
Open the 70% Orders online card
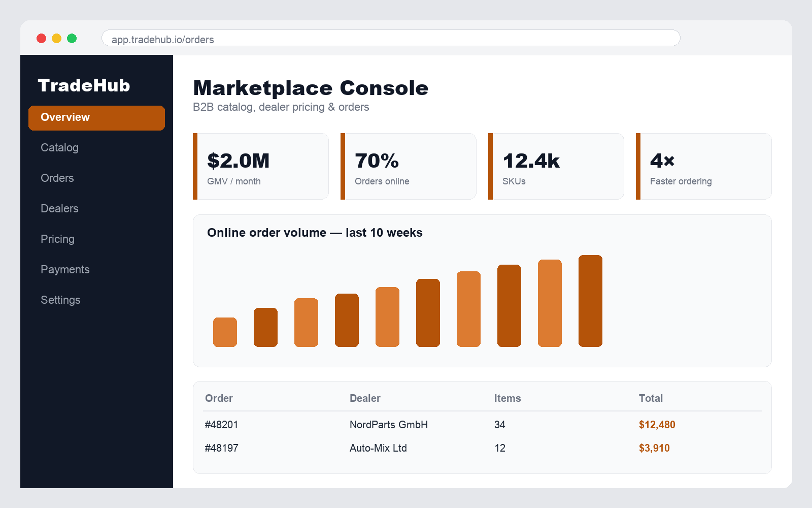coord(409,167)
